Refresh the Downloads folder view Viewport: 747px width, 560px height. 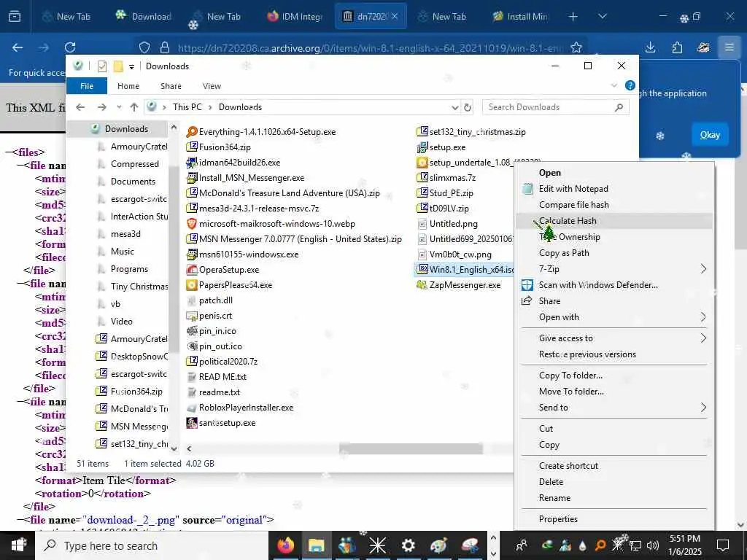[x=468, y=108]
